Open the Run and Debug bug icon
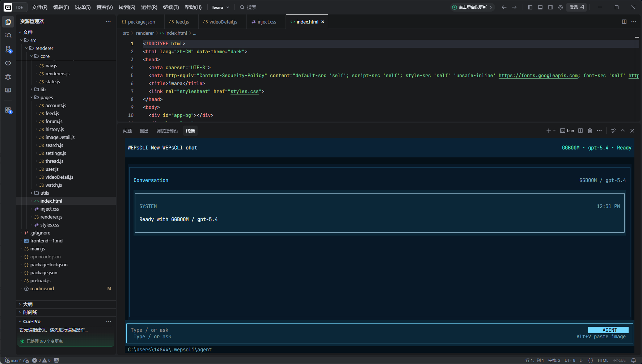The height and width of the screenshot is (364, 642). tap(8, 77)
